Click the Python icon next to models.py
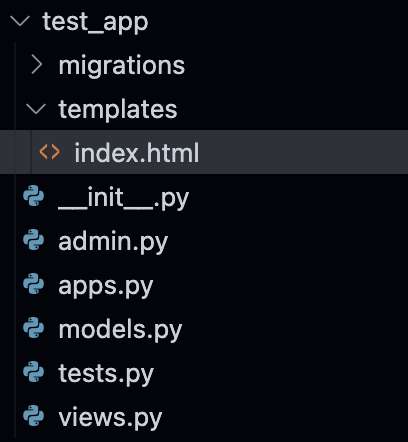 pos(34,328)
